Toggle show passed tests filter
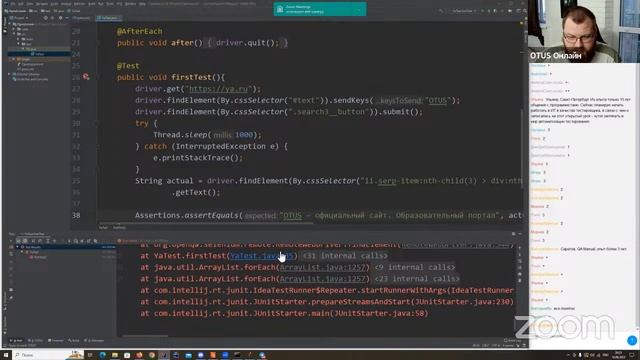This screenshot has width=640, height=360. [x=18, y=241]
